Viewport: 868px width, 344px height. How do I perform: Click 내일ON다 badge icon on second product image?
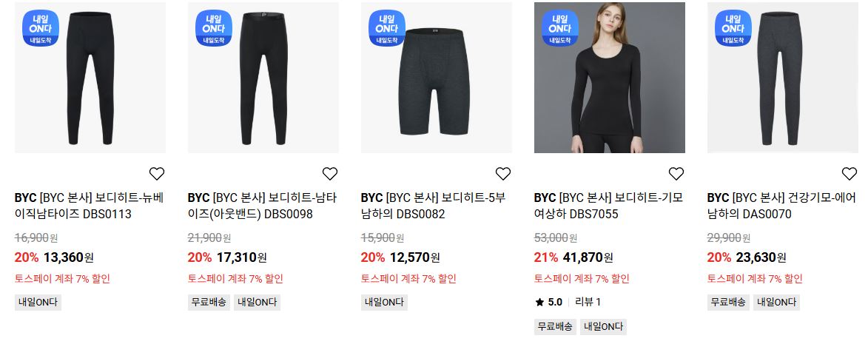click(214, 28)
